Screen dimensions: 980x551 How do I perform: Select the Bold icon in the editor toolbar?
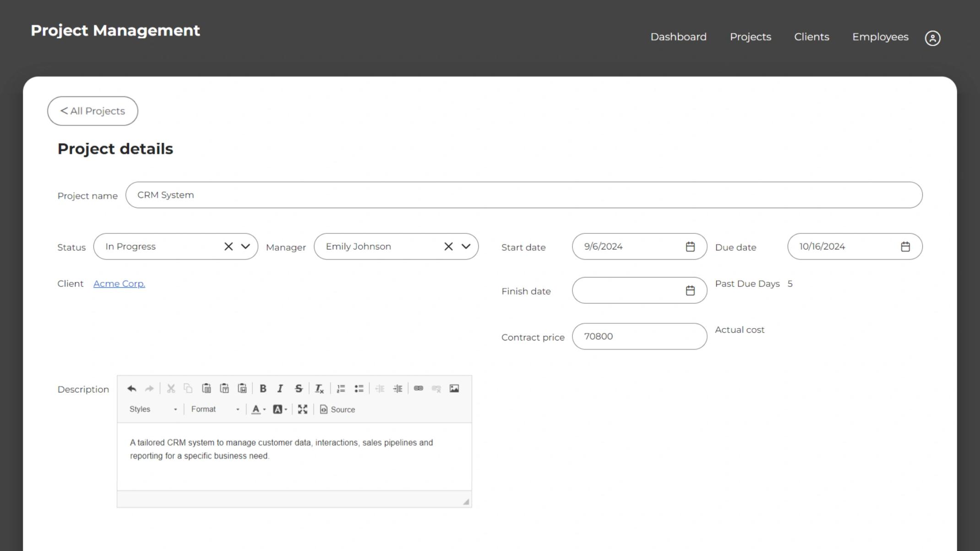pyautogui.click(x=263, y=389)
